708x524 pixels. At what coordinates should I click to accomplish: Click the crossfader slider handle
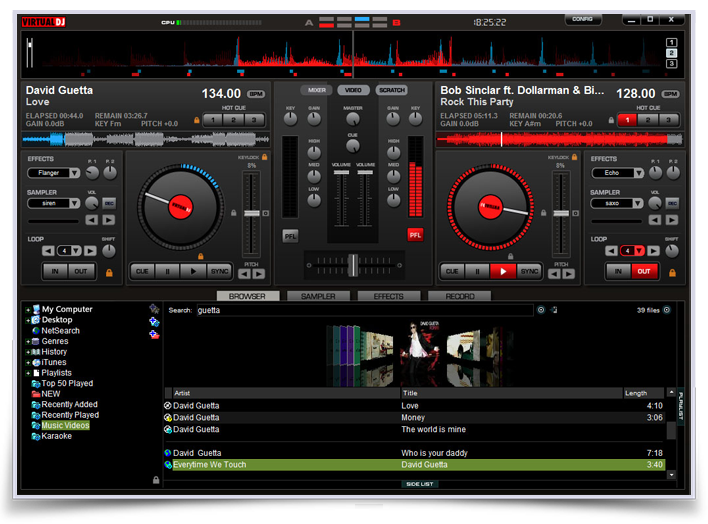(x=352, y=263)
